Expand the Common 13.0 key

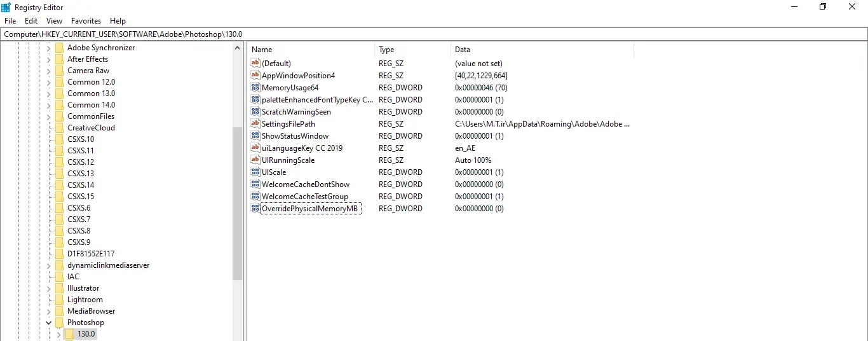click(48, 94)
